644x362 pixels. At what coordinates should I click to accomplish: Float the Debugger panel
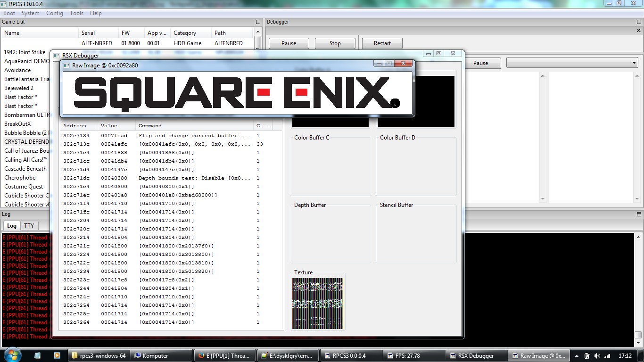click(x=639, y=22)
